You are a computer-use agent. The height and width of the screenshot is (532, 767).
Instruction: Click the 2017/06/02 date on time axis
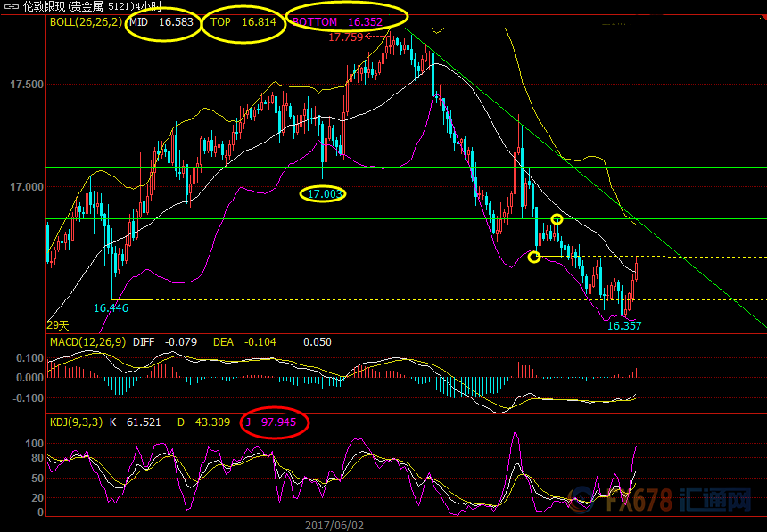[334, 525]
